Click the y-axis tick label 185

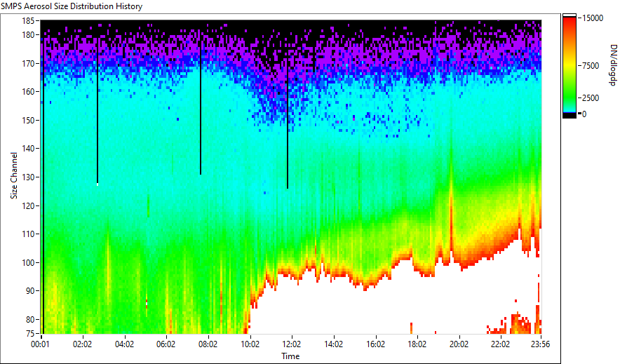(29, 21)
